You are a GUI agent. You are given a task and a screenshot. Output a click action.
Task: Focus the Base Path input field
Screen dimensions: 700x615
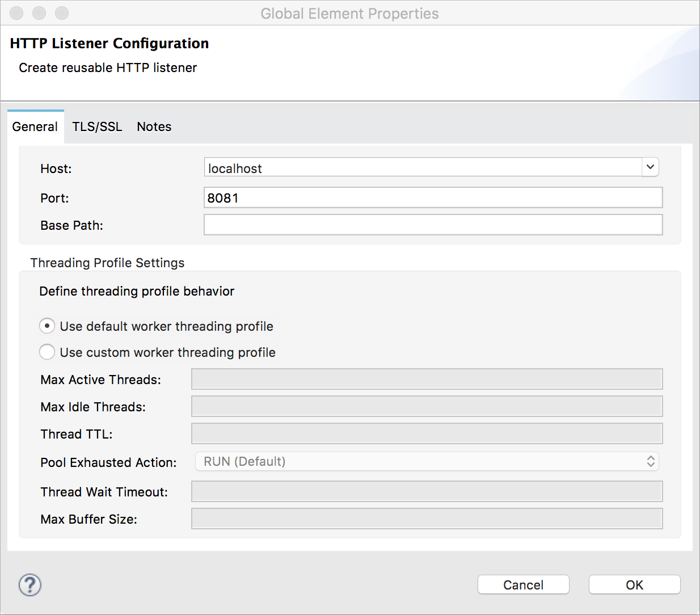(x=433, y=225)
